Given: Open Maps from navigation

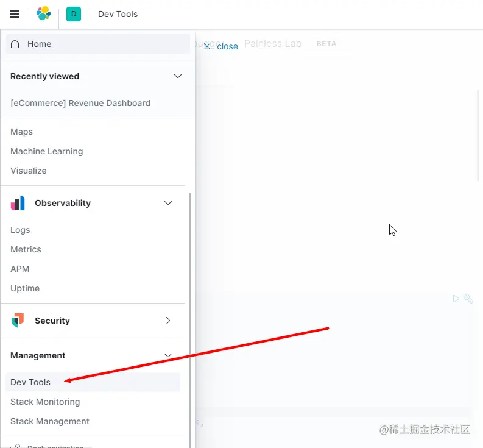Looking at the screenshot, I should point(21,132).
